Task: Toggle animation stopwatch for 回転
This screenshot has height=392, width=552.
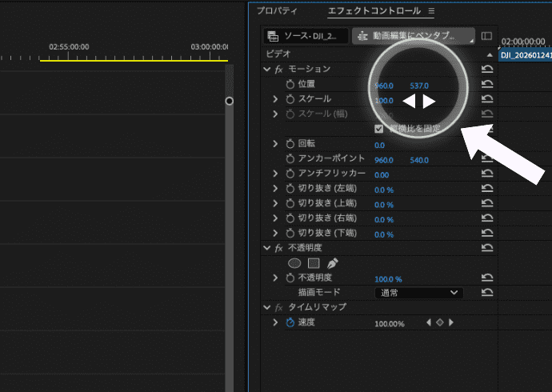Action: point(290,144)
